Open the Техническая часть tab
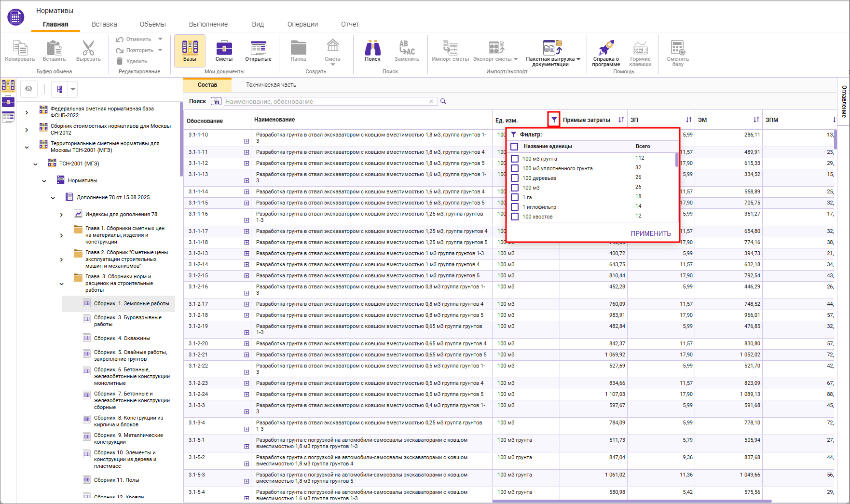 click(271, 85)
